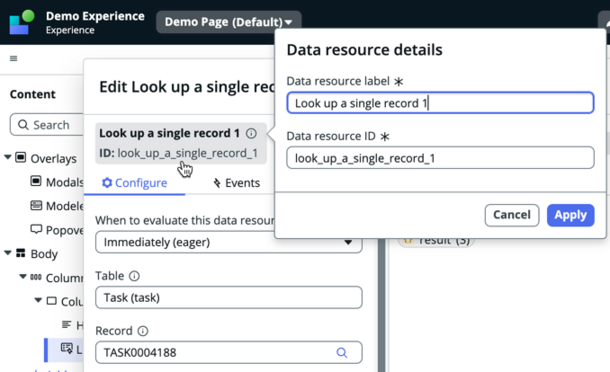Collapse the Column layout tree arrow
Viewport: 610px width, 372px height.
23,277
